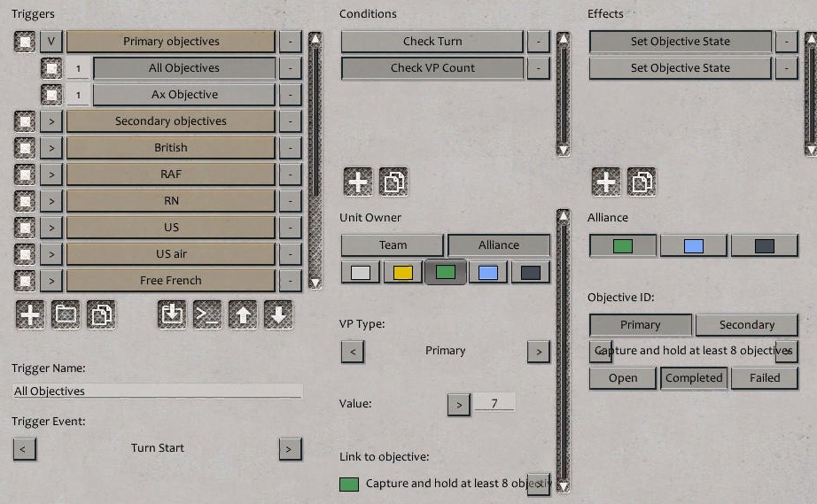This screenshot has width=817, height=504.
Task: Move selected trigger up
Action: point(243,315)
